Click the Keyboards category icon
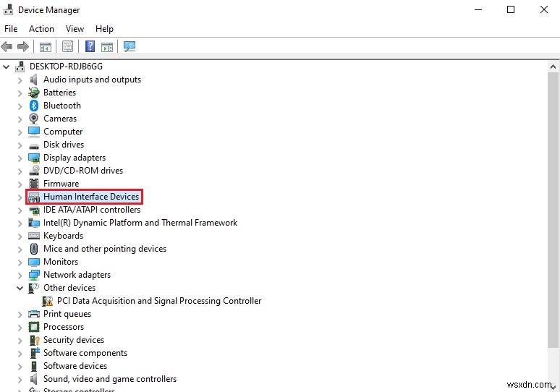This screenshot has height=392, width=560. pos(34,236)
